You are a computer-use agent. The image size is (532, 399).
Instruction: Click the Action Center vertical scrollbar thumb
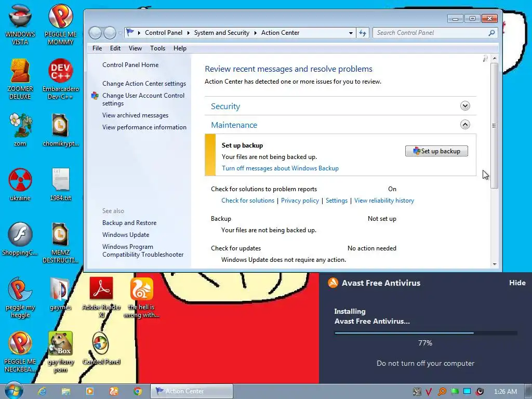coord(495,126)
